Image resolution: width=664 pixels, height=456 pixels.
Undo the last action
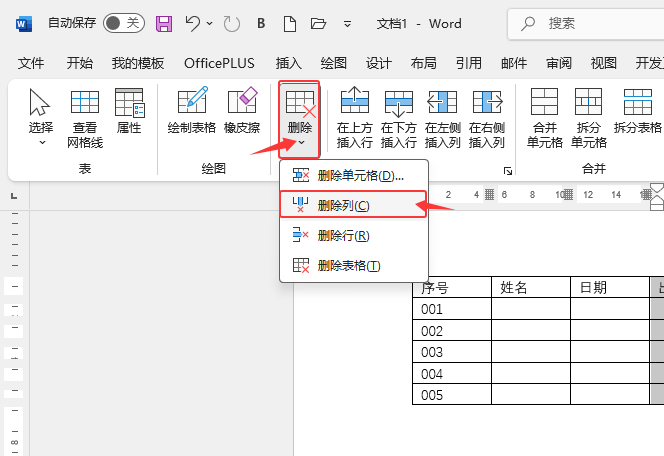pyautogui.click(x=193, y=23)
